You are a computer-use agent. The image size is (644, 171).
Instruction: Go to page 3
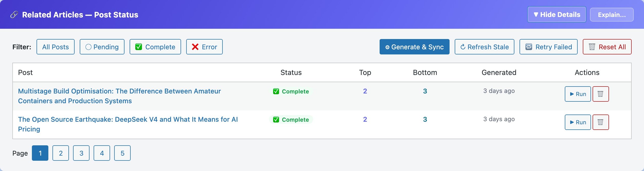(81, 153)
